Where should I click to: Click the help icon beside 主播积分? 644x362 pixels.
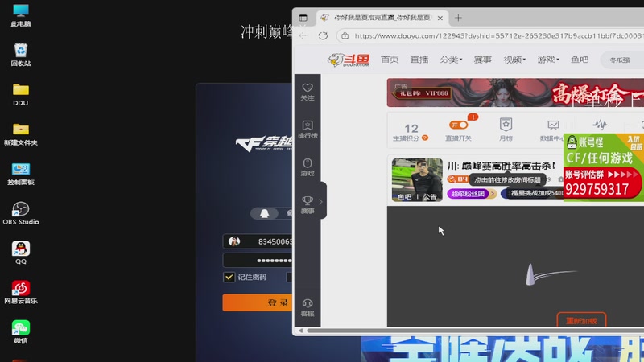click(425, 138)
